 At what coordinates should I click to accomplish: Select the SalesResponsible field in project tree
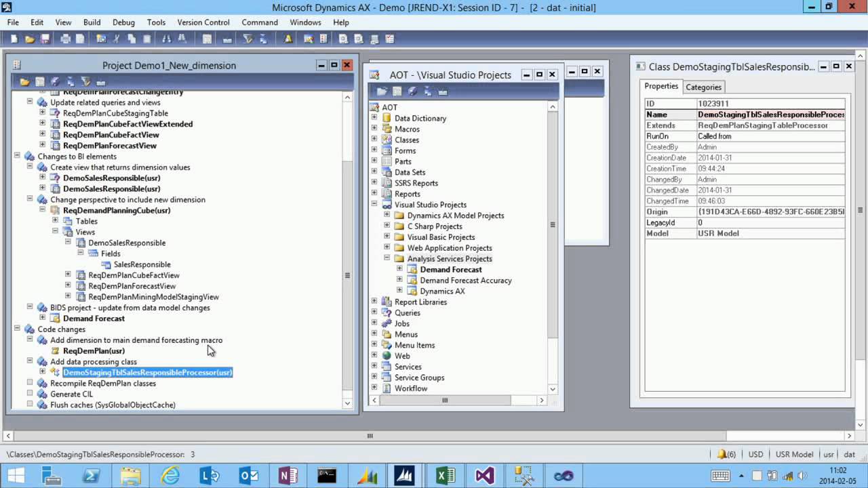[142, 264]
